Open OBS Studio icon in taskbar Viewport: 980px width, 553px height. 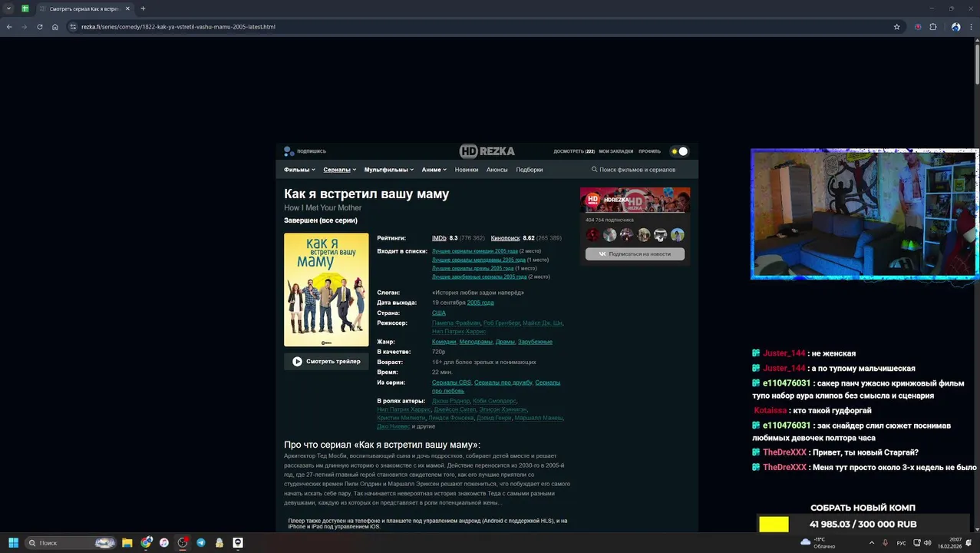(x=183, y=542)
